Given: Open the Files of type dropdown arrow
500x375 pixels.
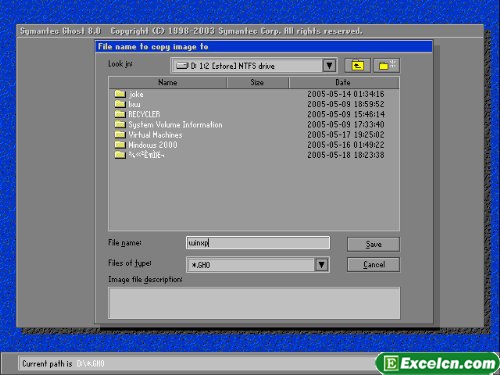Looking at the screenshot, I should [321, 265].
